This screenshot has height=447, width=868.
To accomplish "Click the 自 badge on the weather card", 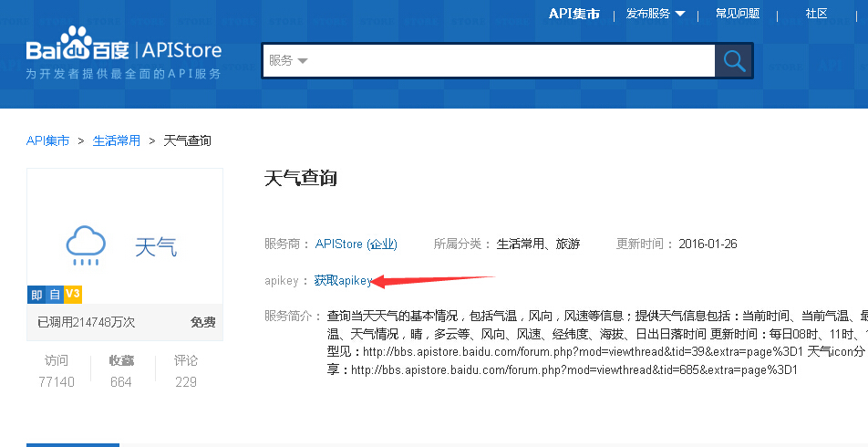I will coord(55,295).
